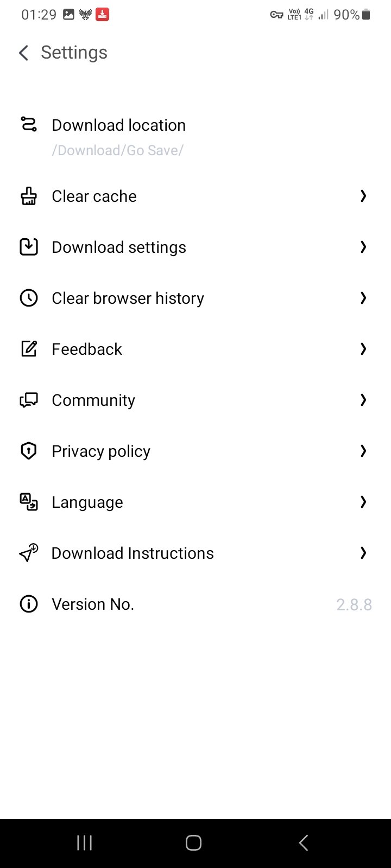The height and width of the screenshot is (868, 391).
Task: Tap the Clear cache broom icon
Action: (x=28, y=196)
